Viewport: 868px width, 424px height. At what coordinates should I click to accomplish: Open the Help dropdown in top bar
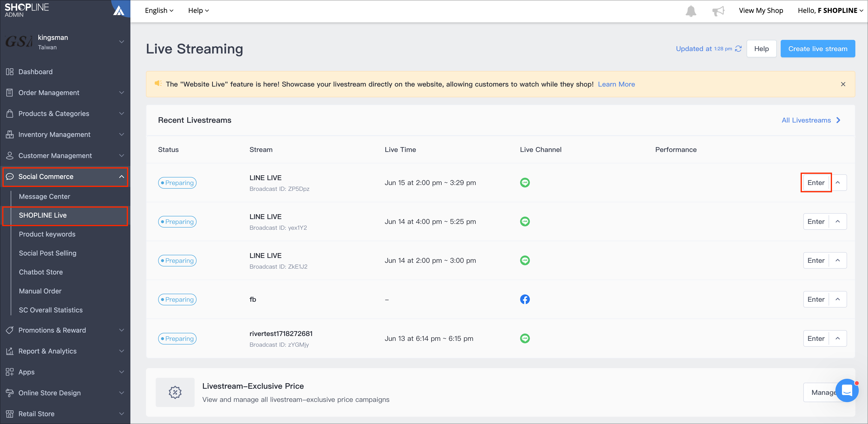199,11
